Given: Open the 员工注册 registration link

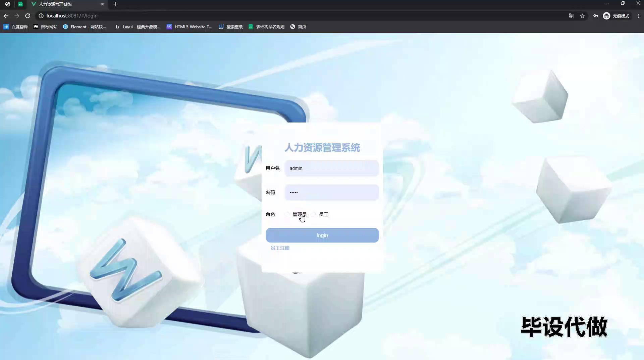Looking at the screenshot, I should 280,248.
